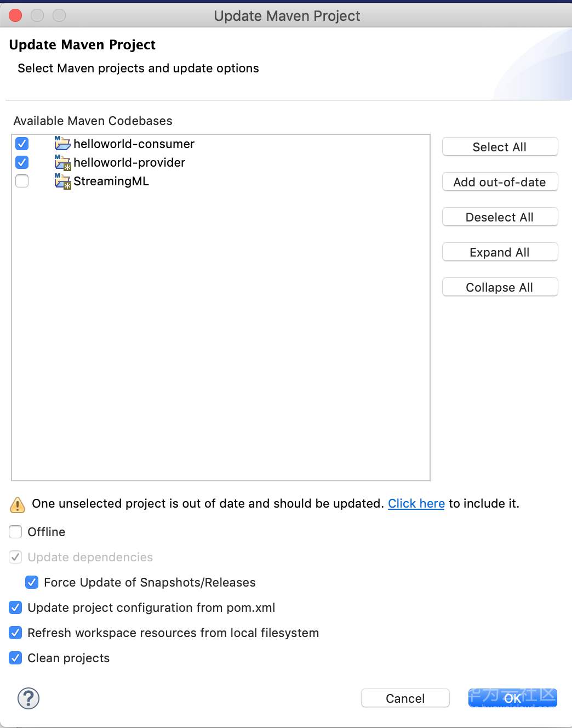Viewport: 572px width, 728px height.
Task: Toggle Update project configuration from pom.xml
Action: [x=16, y=607]
